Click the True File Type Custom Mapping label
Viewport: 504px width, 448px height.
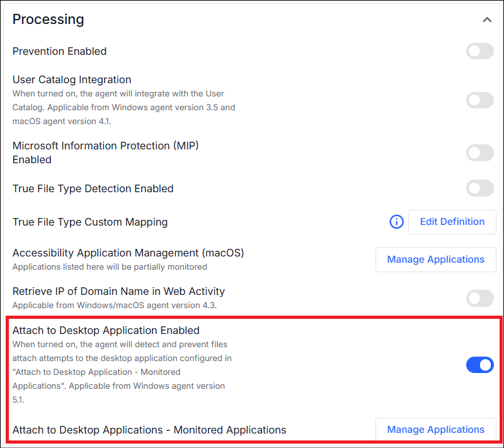90,222
